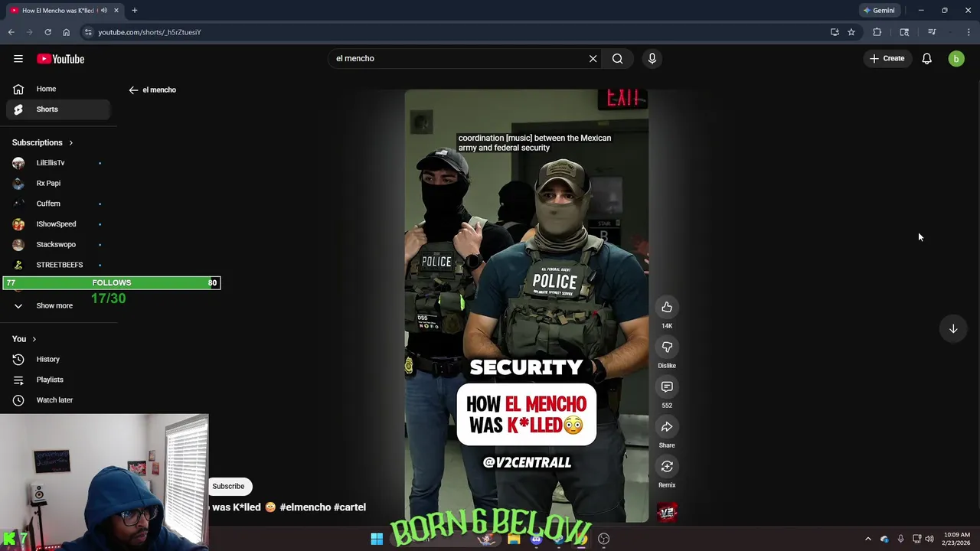Open the notifications bell

(926, 58)
